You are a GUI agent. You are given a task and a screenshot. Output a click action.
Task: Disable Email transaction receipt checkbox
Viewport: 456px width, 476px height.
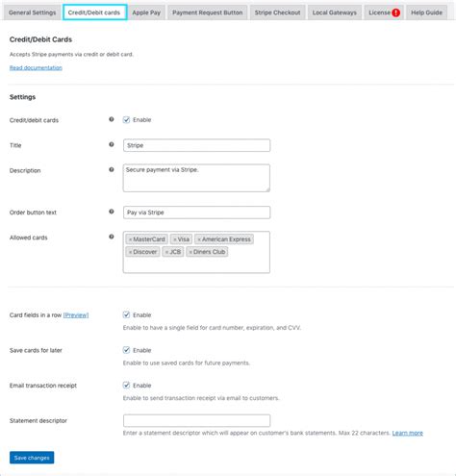(x=126, y=385)
